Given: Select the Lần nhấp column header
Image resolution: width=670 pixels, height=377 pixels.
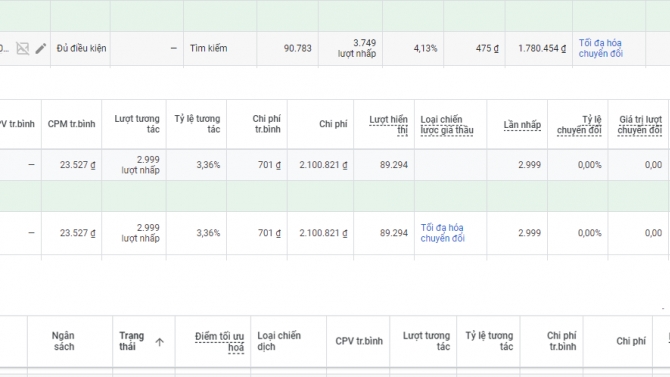Looking at the screenshot, I should click(522, 125).
